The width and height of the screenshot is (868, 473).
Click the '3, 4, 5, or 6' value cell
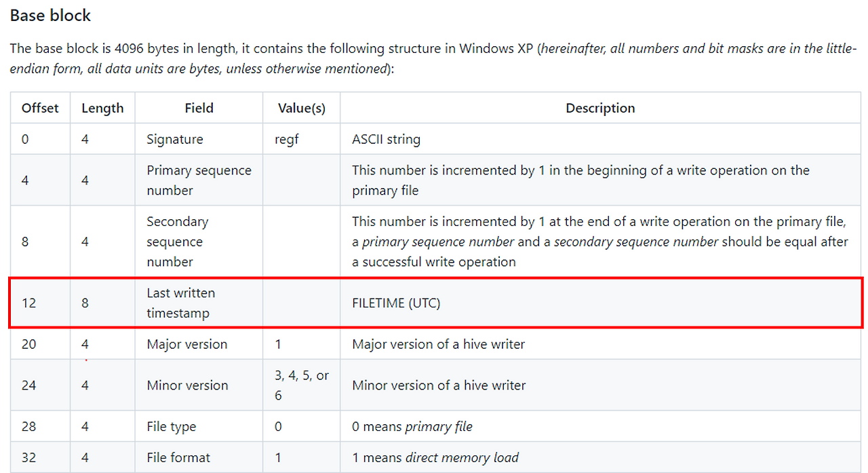click(302, 385)
